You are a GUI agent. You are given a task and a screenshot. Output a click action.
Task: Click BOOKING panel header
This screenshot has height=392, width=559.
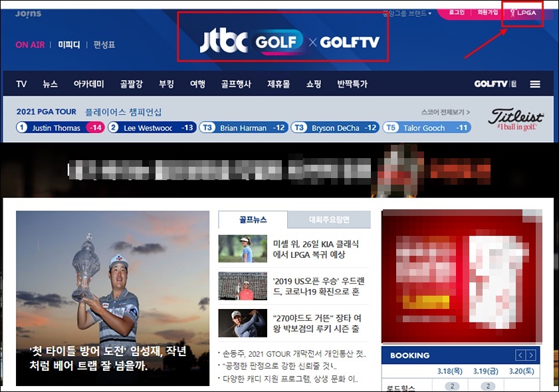461,355
